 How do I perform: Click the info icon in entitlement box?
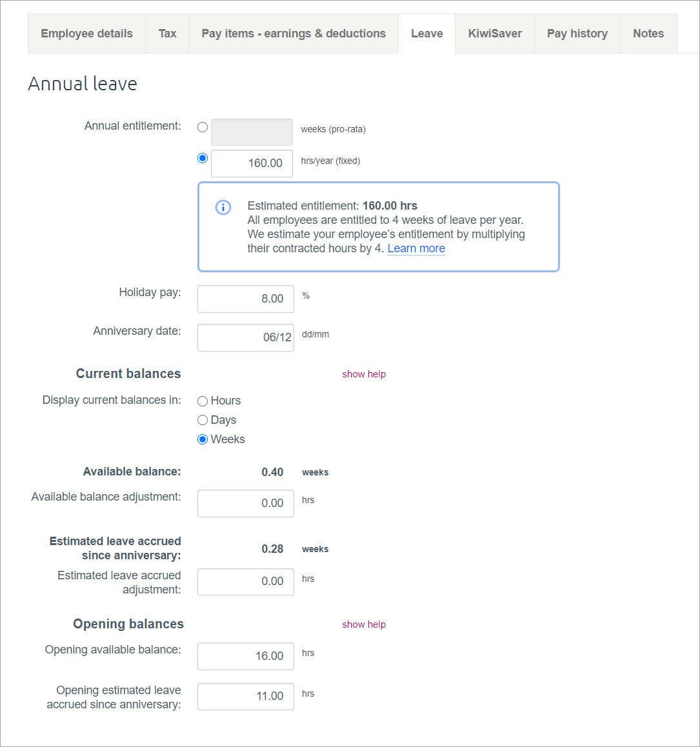[223, 208]
